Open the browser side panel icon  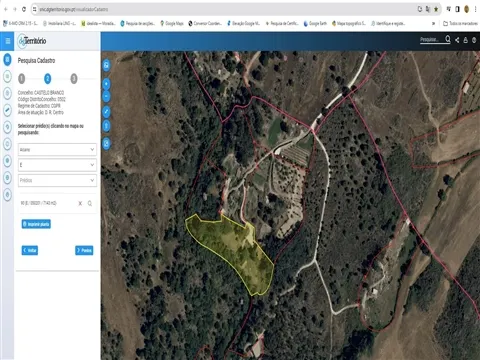pyautogui.click(x=458, y=9)
